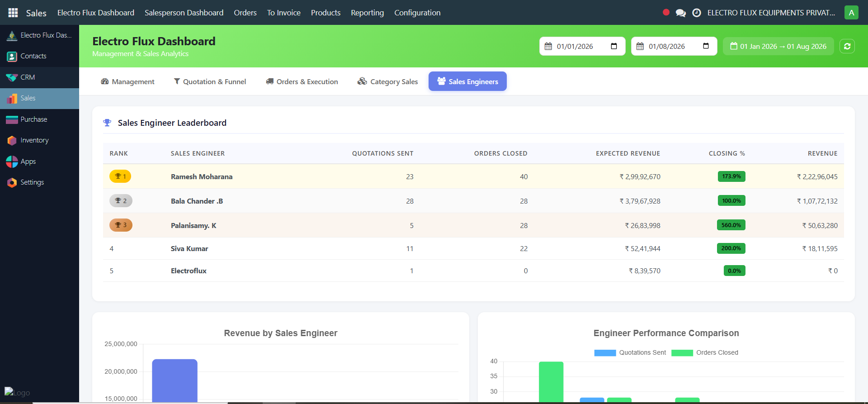Click the red recording status dot

[x=666, y=12]
